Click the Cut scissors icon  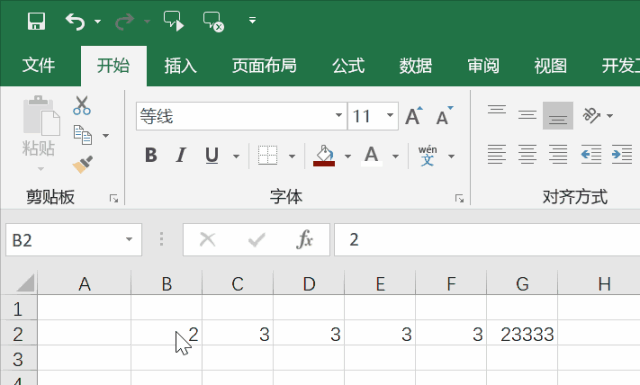[82, 105]
